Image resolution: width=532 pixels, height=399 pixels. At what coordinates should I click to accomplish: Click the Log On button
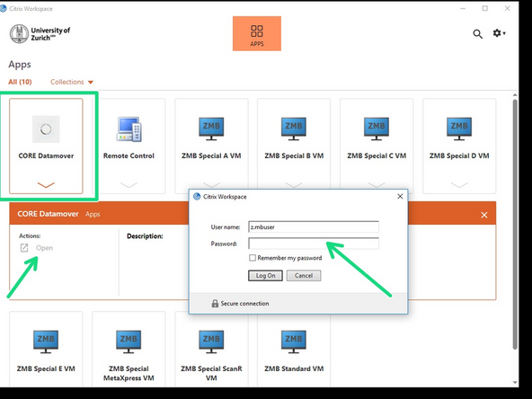265,276
